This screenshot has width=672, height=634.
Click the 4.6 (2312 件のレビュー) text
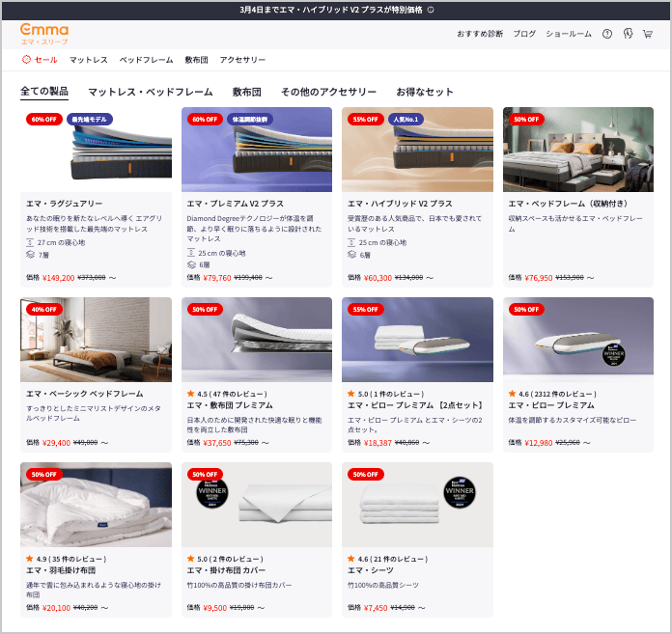point(557,394)
